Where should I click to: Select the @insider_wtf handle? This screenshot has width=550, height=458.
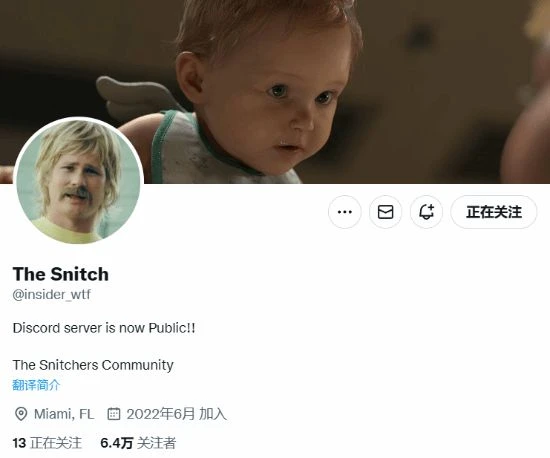(x=52, y=294)
